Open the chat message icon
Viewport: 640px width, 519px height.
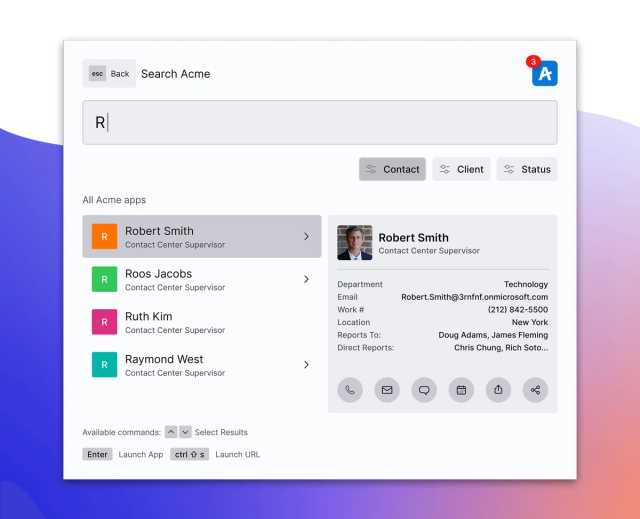pyautogui.click(x=424, y=390)
